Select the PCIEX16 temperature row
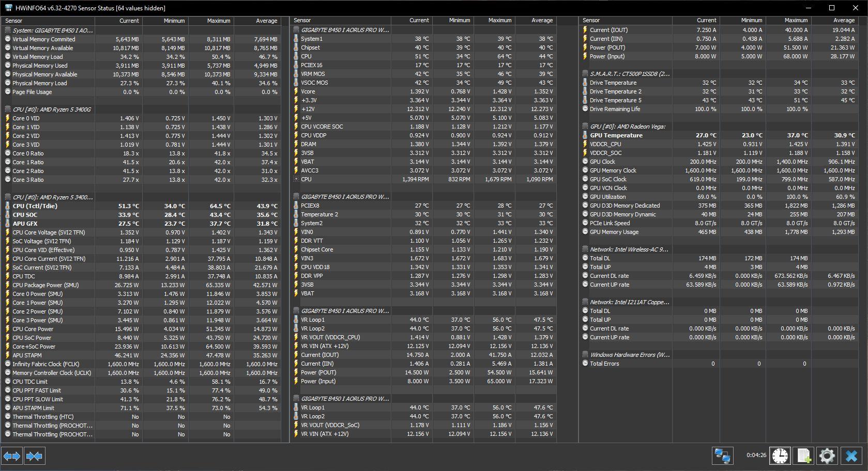868x471 pixels. [423, 65]
